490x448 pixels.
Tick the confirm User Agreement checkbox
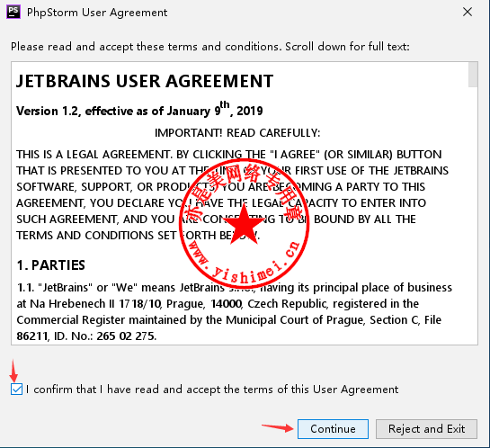pos(16,390)
